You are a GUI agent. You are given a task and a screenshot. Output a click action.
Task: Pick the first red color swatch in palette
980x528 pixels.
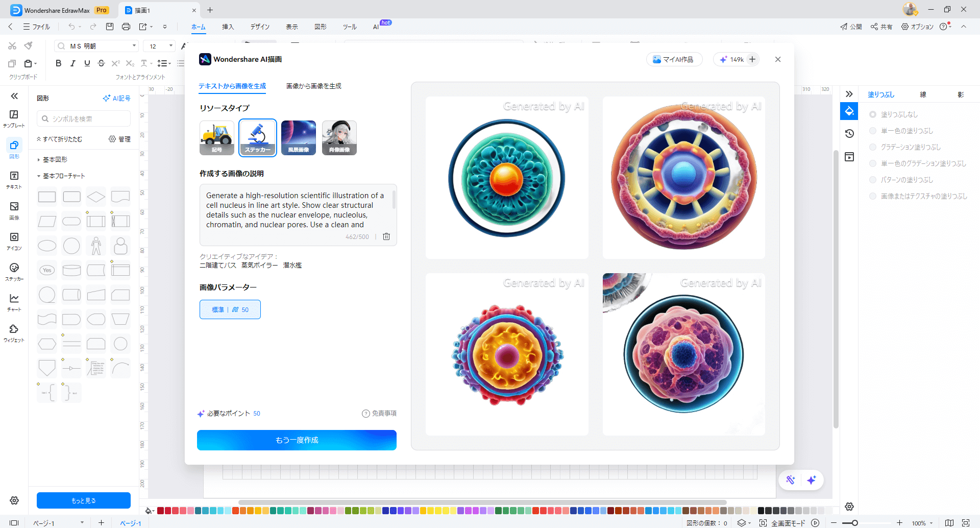tap(160, 511)
